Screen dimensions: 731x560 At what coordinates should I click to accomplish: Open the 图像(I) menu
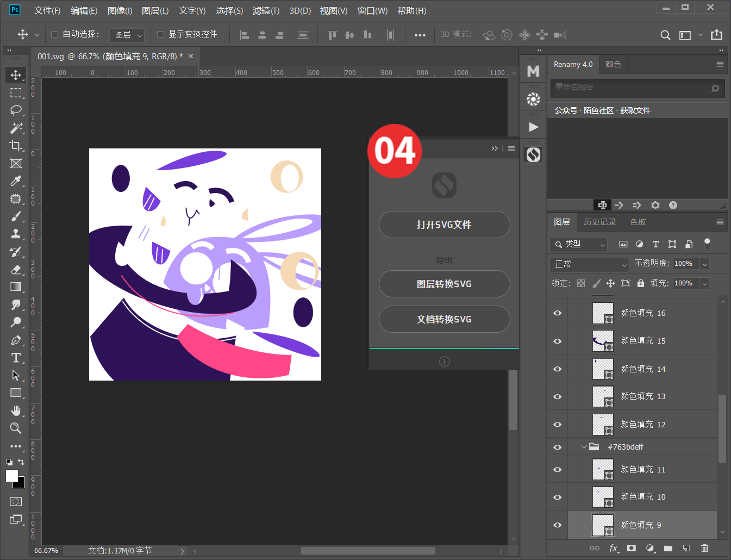pos(120,11)
